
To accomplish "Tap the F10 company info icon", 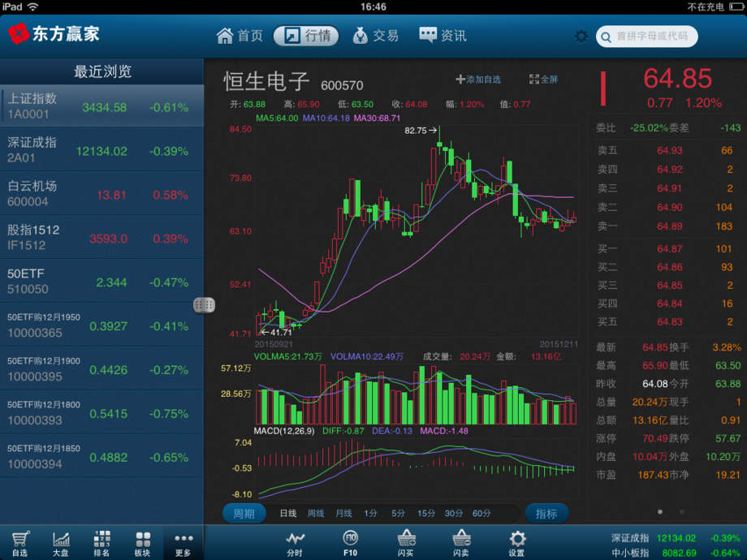I will coord(350,541).
